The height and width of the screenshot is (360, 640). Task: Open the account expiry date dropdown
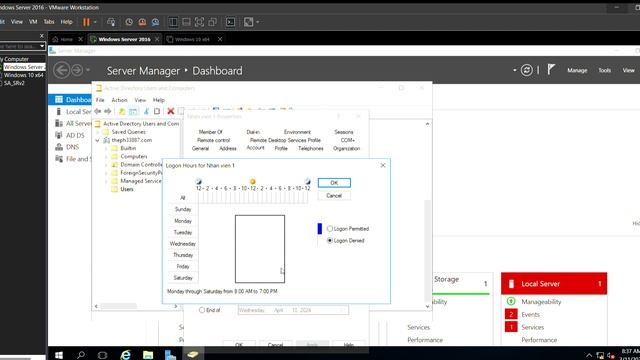click(x=344, y=310)
